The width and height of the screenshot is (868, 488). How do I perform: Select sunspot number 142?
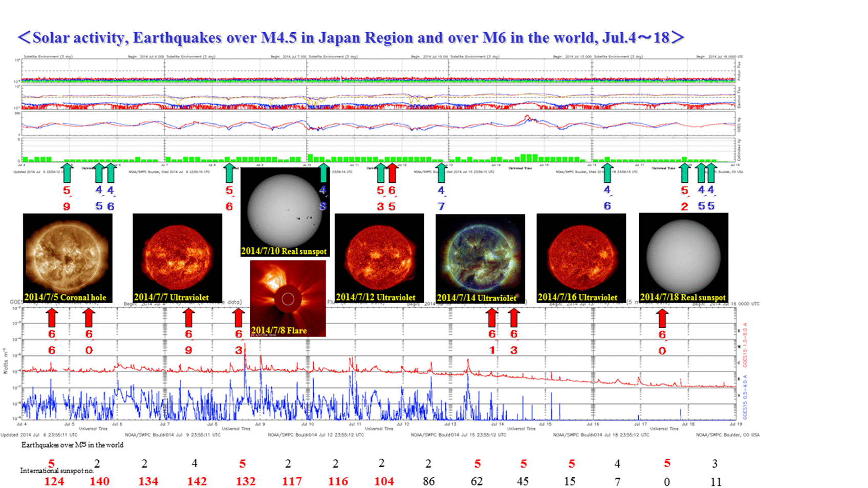[197, 481]
